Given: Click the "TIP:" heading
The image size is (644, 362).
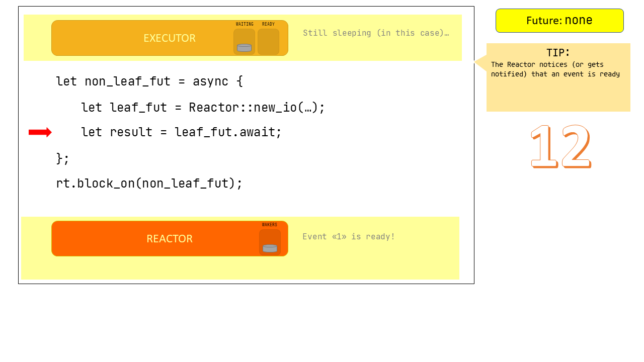Looking at the screenshot, I should tap(558, 53).
